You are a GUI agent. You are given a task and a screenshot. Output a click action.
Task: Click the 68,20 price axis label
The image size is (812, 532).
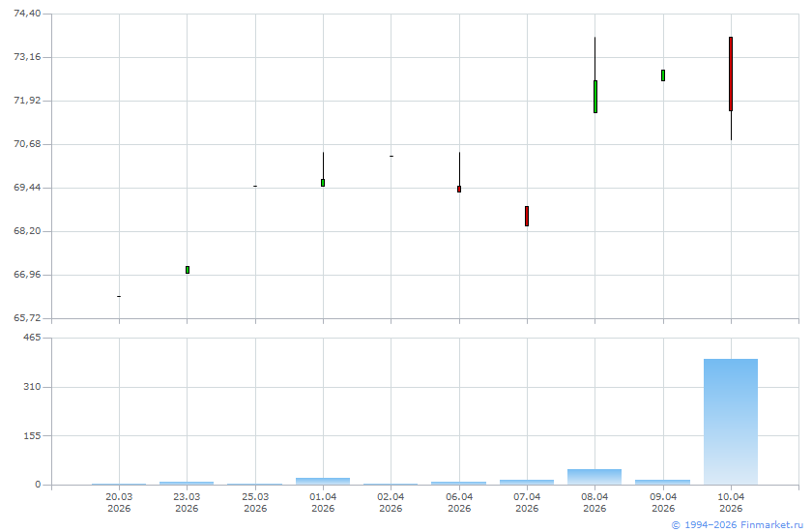pyautogui.click(x=28, y=231)
